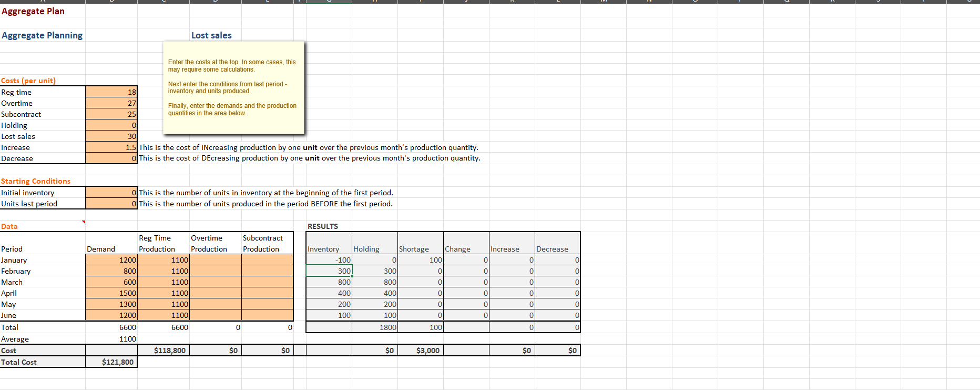Image resolution: width=980 pixels, height=390 pixels.
Task: Click January Overtime Production empty cell
Action: [216, 260]
